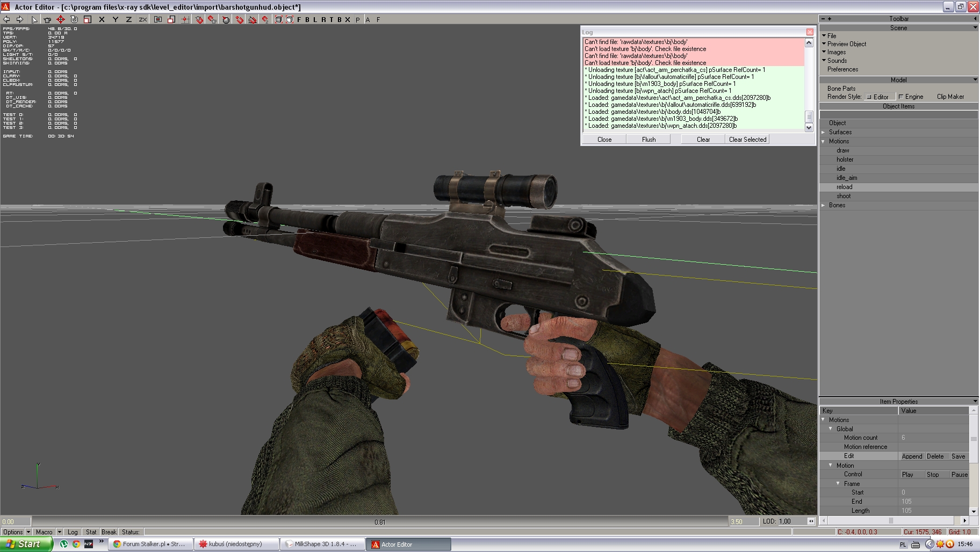The width and height of the screenshot is (980, 552).
Task: Collapse the Model panel header arrow
Action: pos(975,79)
